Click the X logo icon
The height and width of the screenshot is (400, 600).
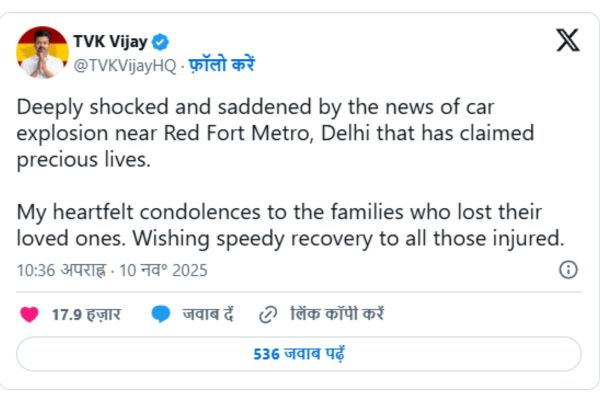point(567,43)
